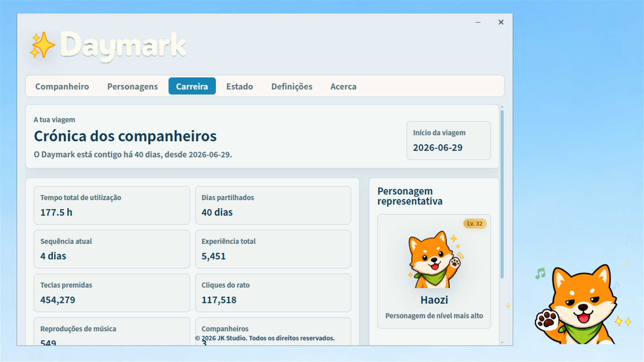
Task: Select the Dias partilhados card
Action: pos(273,205)
